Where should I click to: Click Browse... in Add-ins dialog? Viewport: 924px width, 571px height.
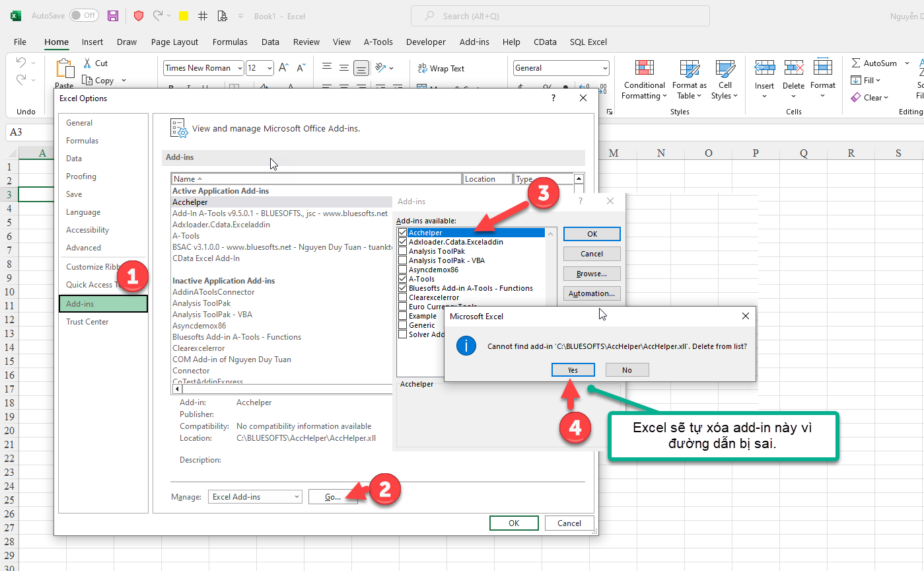point(592,274)
